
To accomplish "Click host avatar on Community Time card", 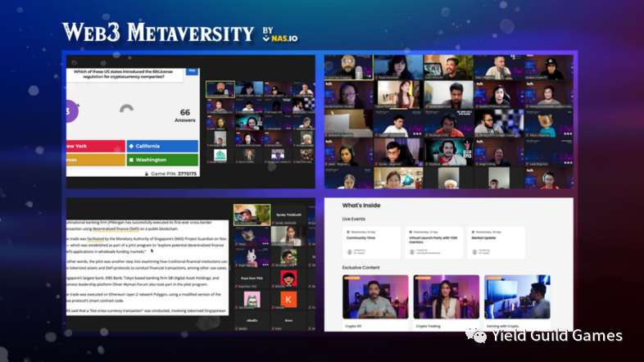I will pos(350,251).
